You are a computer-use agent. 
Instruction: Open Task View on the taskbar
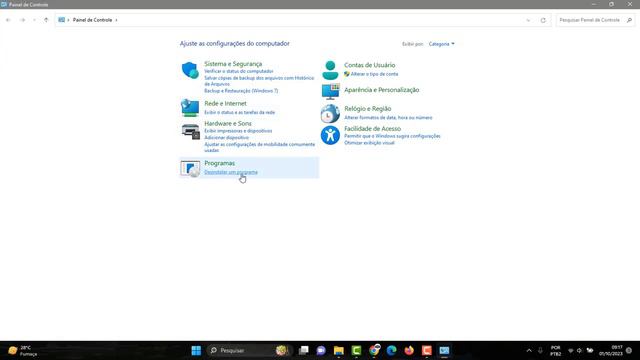click(x=304, y=351)
